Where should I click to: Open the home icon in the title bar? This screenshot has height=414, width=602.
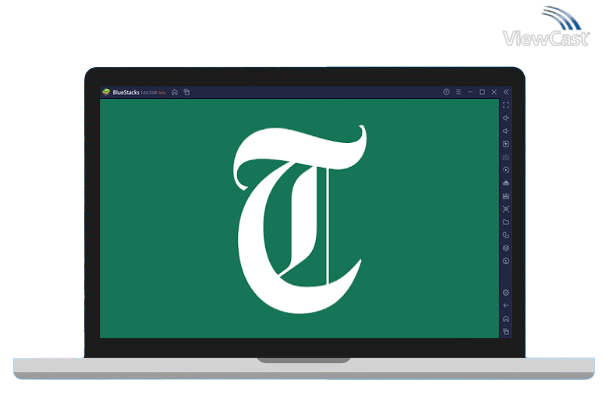tap(175, 92)
